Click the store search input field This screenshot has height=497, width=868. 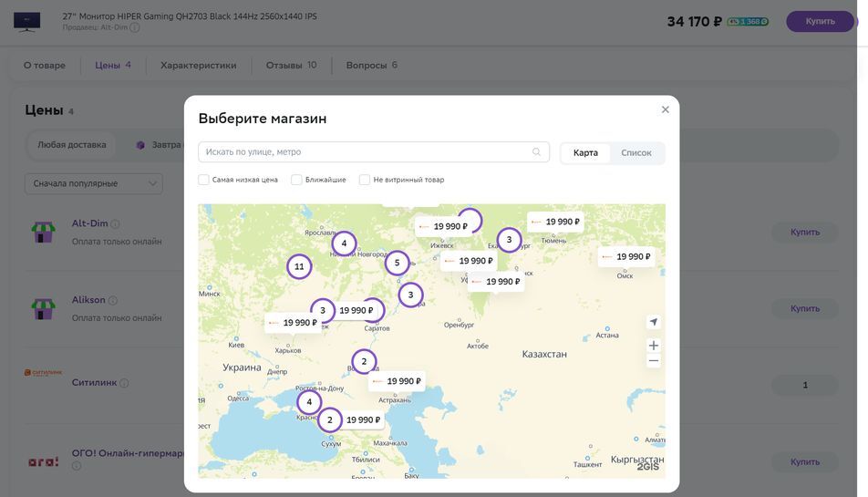click(x=365, y=152)
